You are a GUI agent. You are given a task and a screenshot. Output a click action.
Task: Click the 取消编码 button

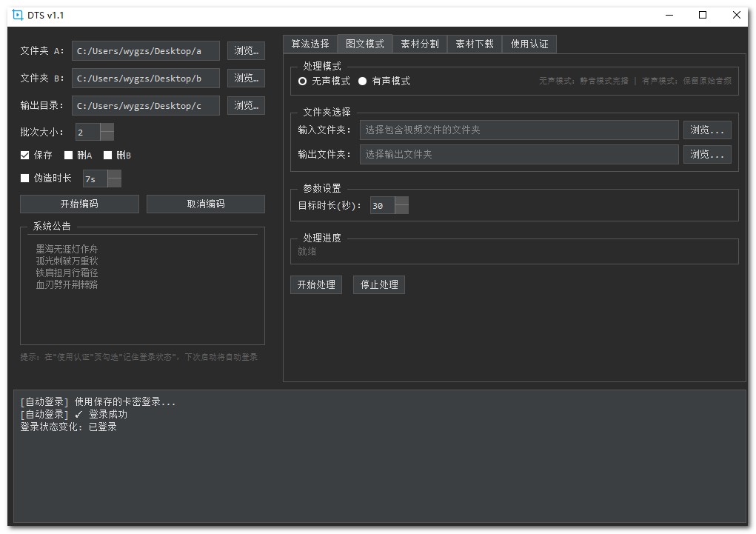206,204
